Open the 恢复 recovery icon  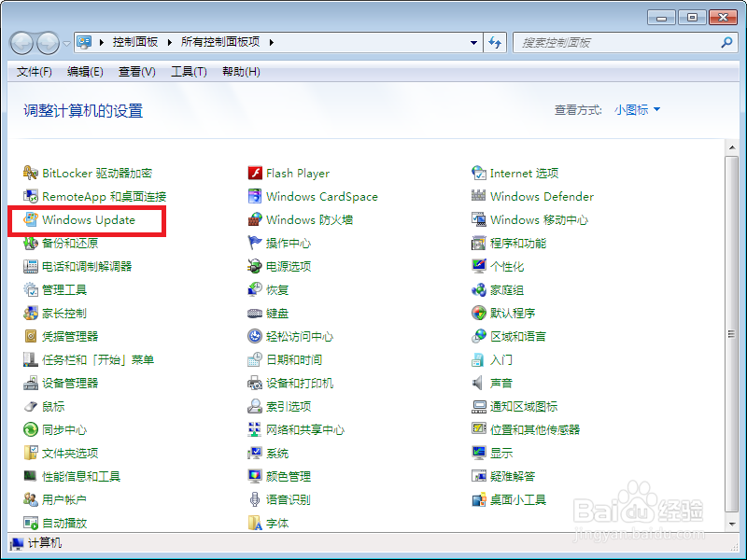click(x=255, y=289)
